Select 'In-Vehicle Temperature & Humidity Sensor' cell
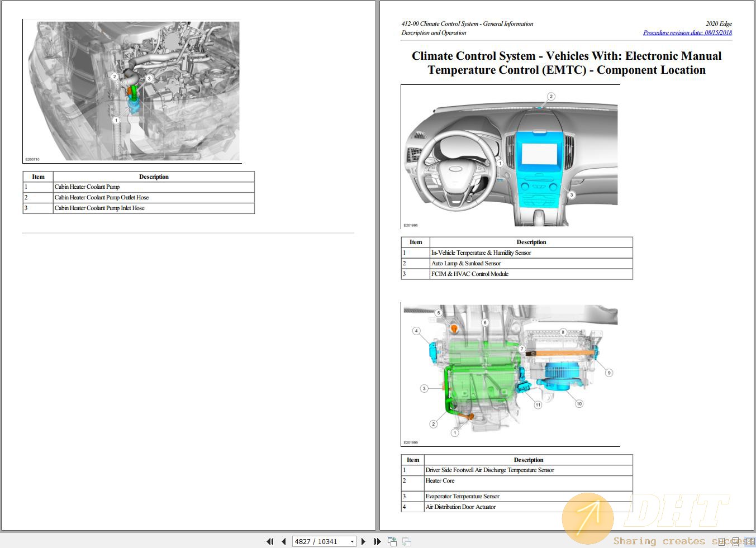Viewport: 756px width, 548px height. 530,252
